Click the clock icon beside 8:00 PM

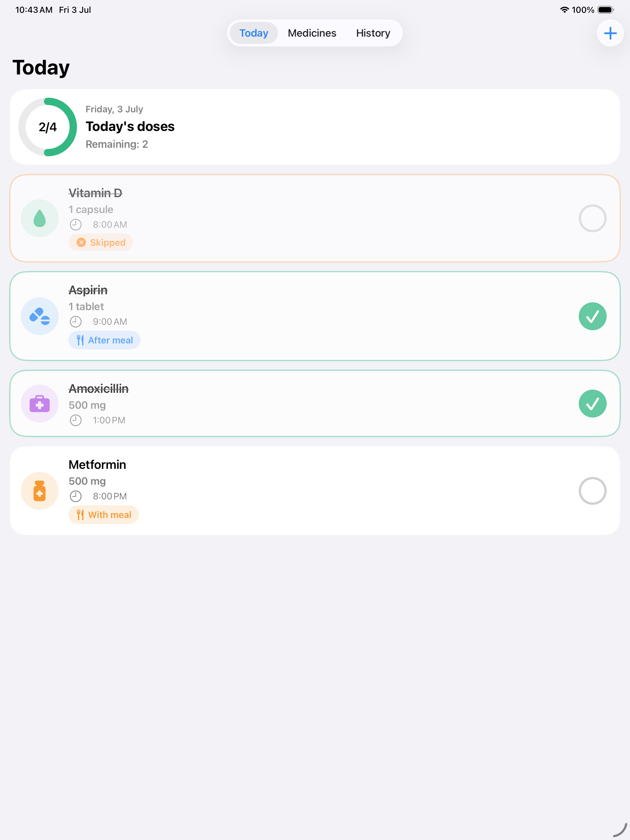pos(76,496)
